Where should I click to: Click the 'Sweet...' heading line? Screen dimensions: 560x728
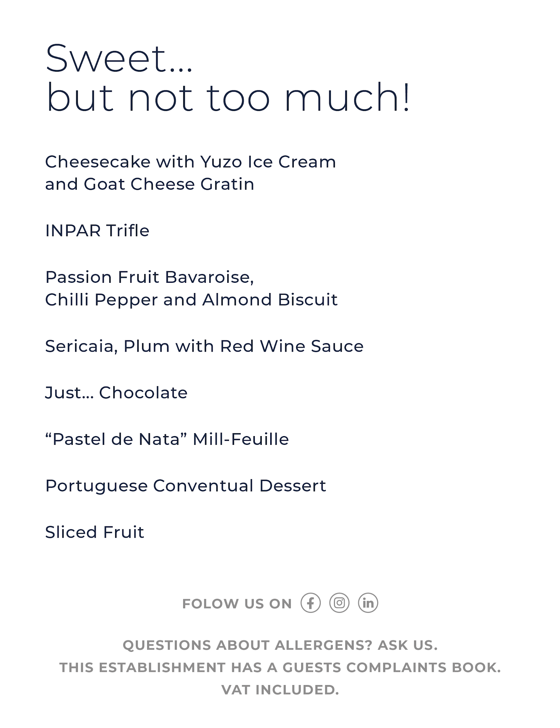119,59
